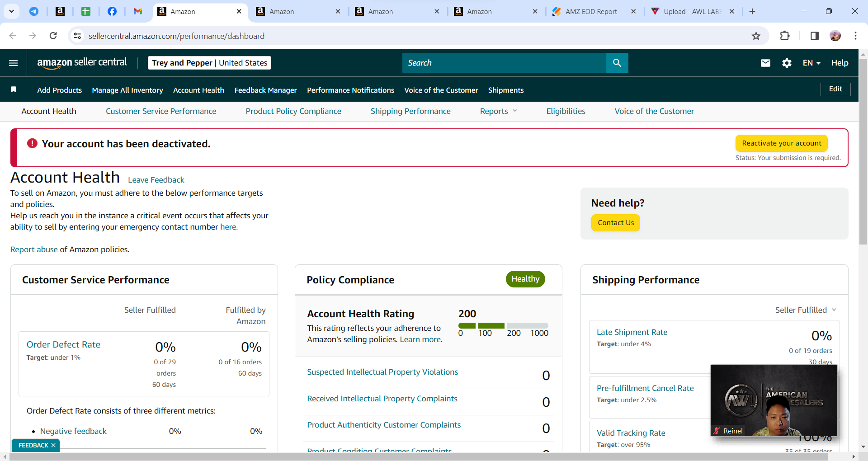
Task: Open the Order Defect Rate link
Action: tap(63, 344)
